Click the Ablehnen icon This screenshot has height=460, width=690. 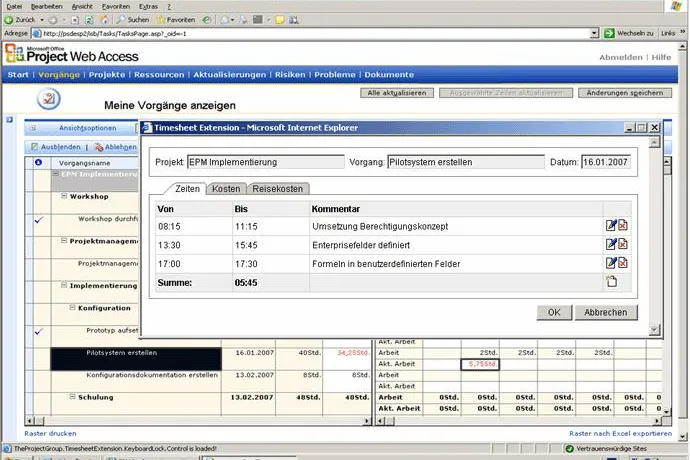click(x=99, y=147)
